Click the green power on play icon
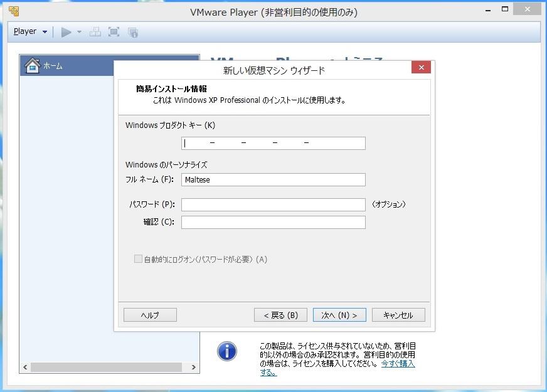This screenshot has height=392, width=547. coord(66,32)
